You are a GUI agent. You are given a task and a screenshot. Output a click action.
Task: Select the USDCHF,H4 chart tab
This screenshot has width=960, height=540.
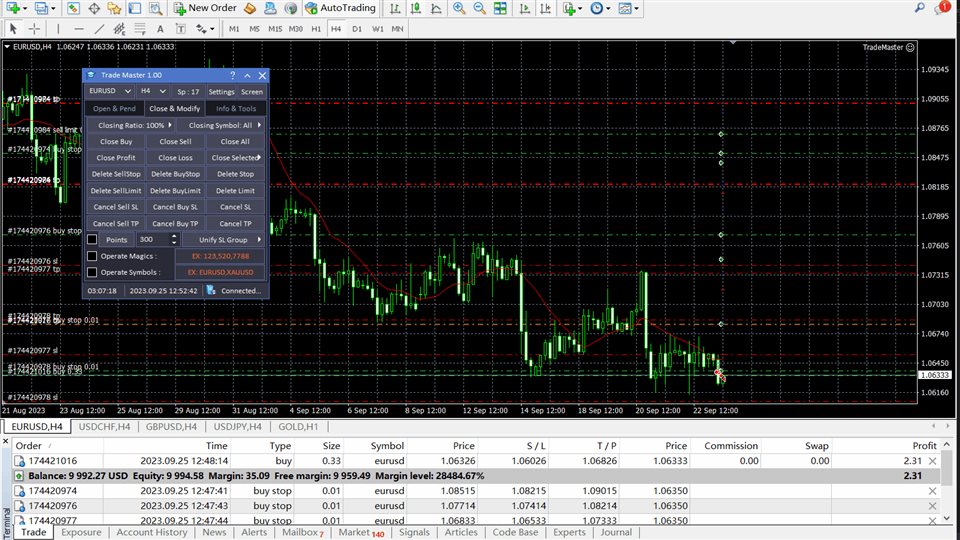104,427
